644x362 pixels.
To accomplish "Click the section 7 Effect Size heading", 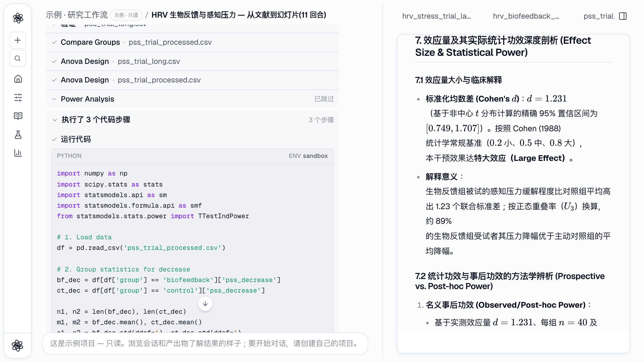I will click(503, 46).
